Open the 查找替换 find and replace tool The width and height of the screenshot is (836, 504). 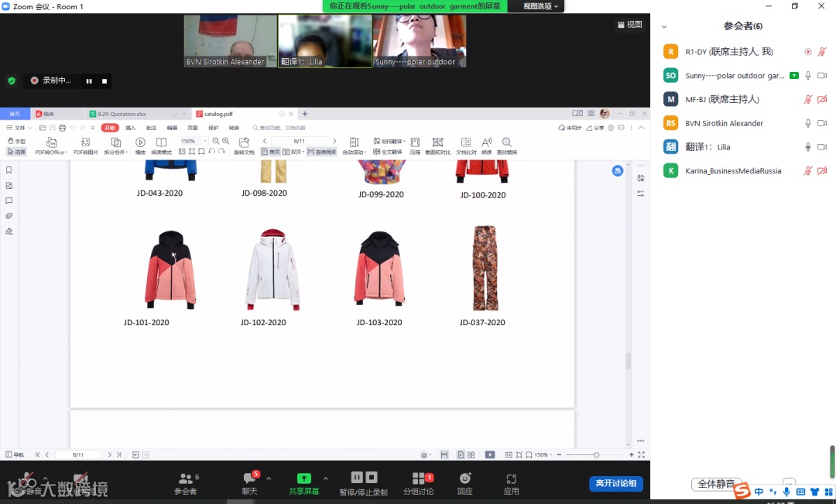tap(507, 146)
